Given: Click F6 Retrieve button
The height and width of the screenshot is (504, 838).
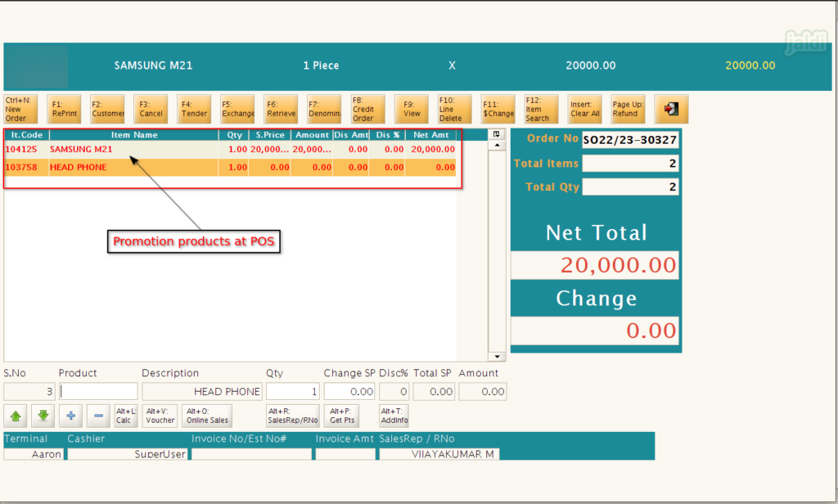Looking at the screenshot, I should click(x=282, y=109).
